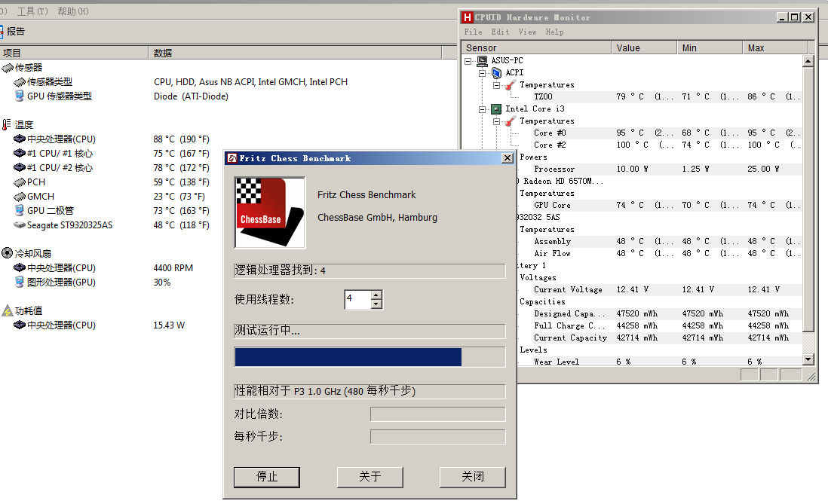Click the ACPI shield icon in Hardware Monitor
The height and width of the screenshot is (504, 828).
(x=496, y=73)
